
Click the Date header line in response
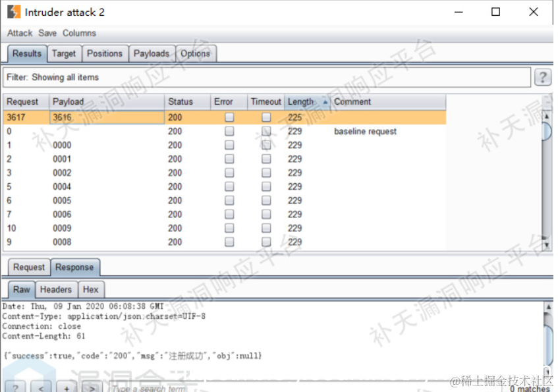pyautogui.click(x=82, y=306)
